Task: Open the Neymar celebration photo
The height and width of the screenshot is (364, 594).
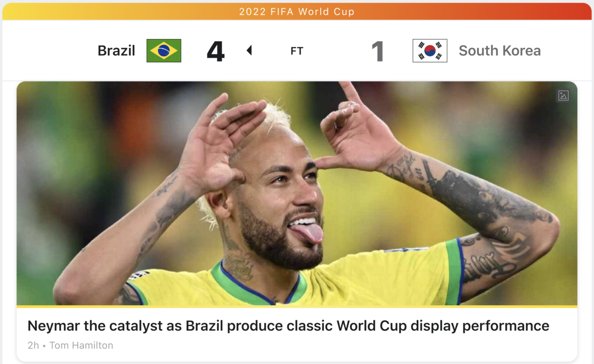Action: pyautogui.click(x=297, y=193)
